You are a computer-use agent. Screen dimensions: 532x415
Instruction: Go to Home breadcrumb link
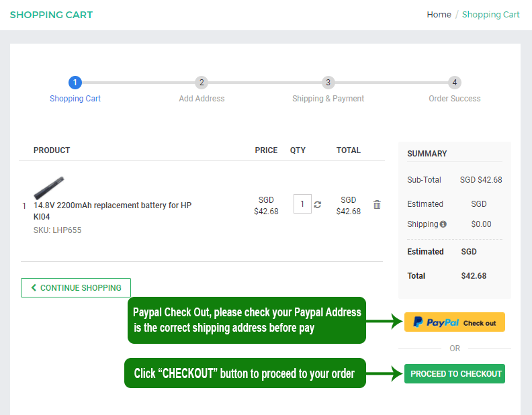click(x=439, y=15)
